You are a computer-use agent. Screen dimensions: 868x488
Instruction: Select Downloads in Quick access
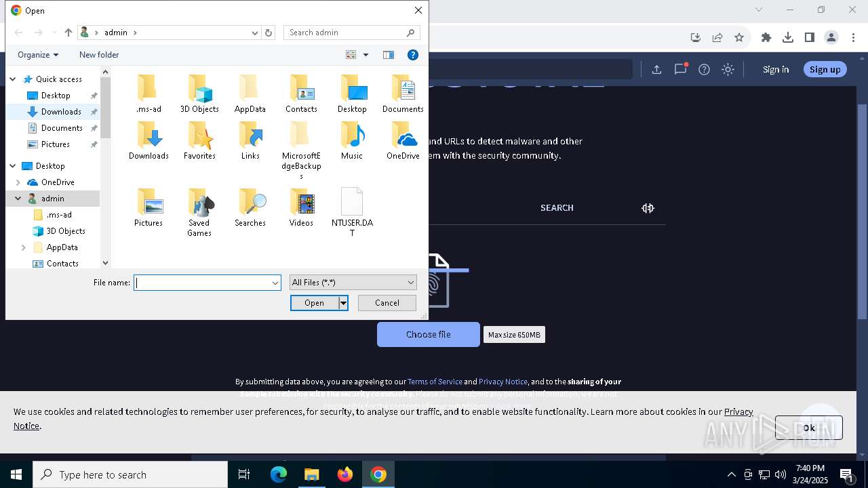61,112
